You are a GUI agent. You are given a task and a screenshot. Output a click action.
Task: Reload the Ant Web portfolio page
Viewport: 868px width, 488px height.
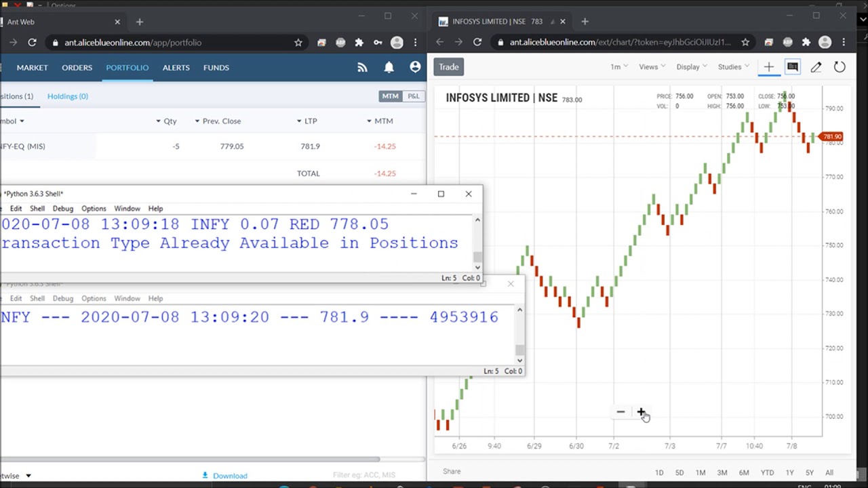click(x=32, y=42)
